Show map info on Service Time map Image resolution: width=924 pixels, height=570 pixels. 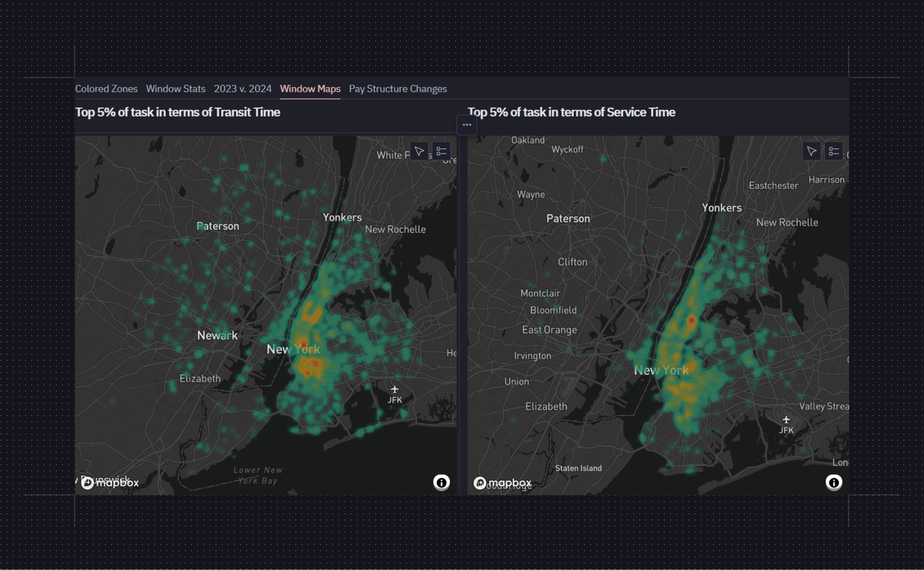coord(834,482)
